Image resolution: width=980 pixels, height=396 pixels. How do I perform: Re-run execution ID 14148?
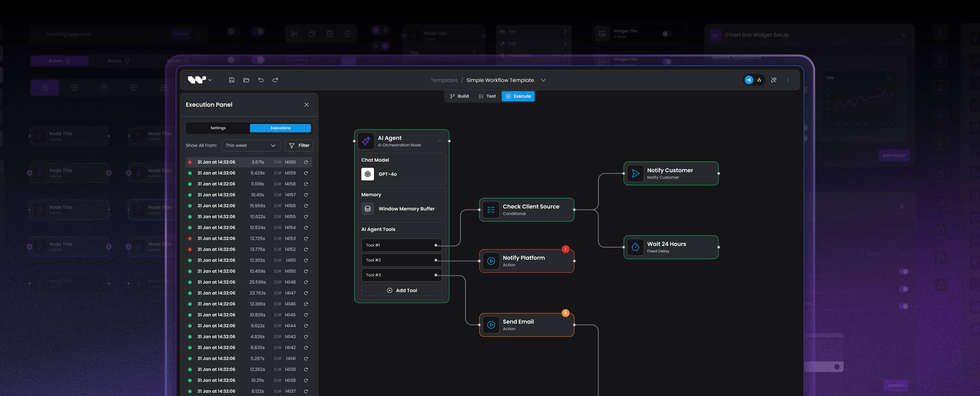(x=306, y=282)
